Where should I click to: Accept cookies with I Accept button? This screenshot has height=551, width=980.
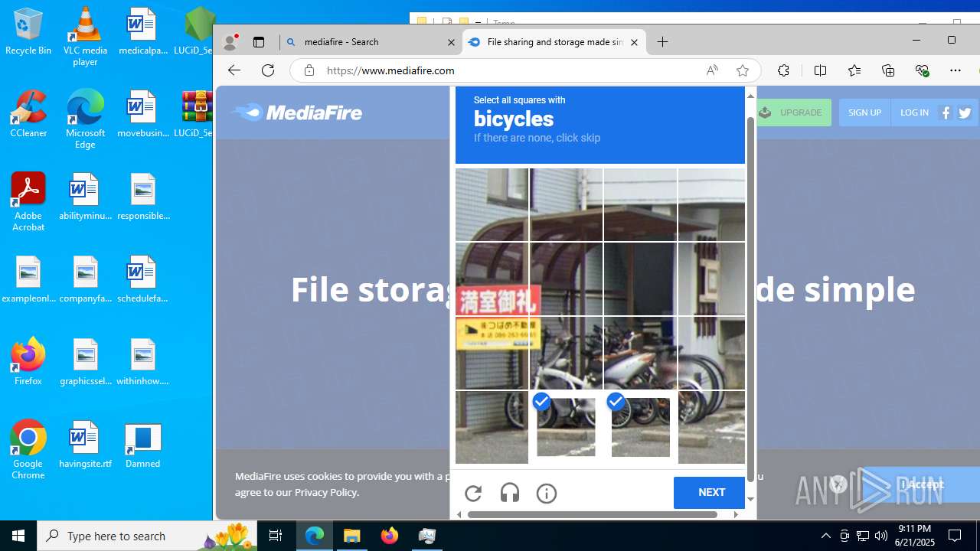click(x=921, y=484)
